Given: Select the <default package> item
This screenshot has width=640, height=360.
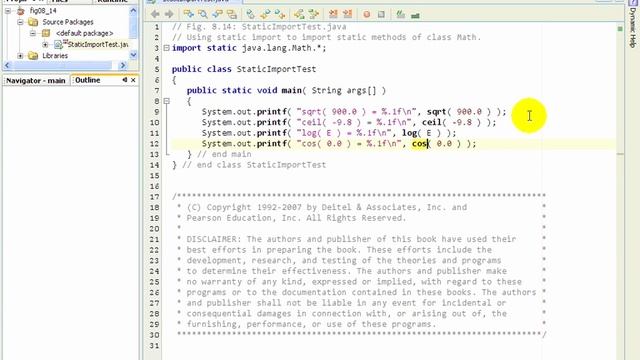Looking at the screenshot, I should [84, 33].
